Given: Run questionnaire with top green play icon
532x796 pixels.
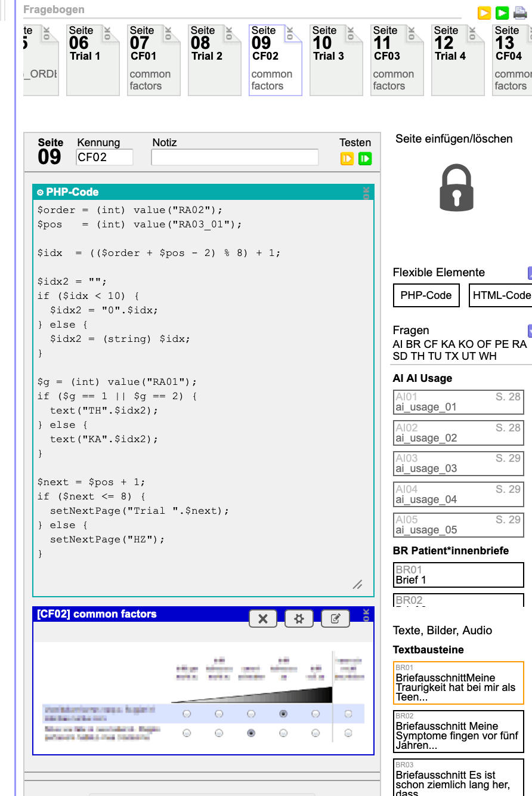Looking at the screenshot, I should click(502, 13).
